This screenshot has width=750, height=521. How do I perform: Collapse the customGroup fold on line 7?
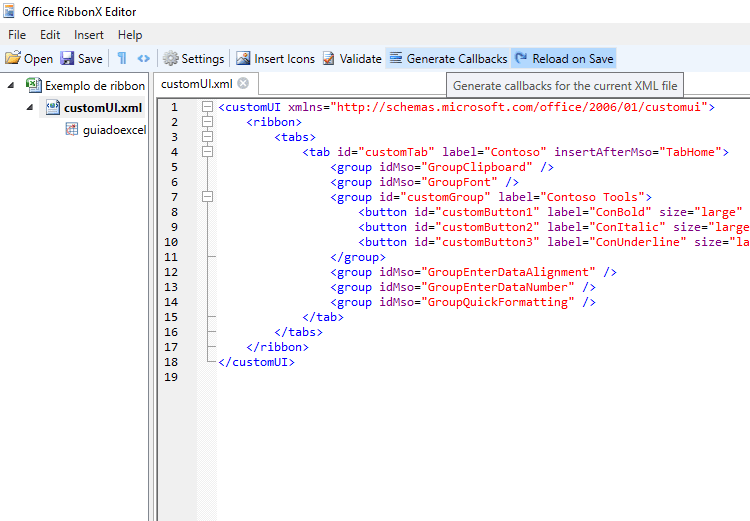coord(207,197)
